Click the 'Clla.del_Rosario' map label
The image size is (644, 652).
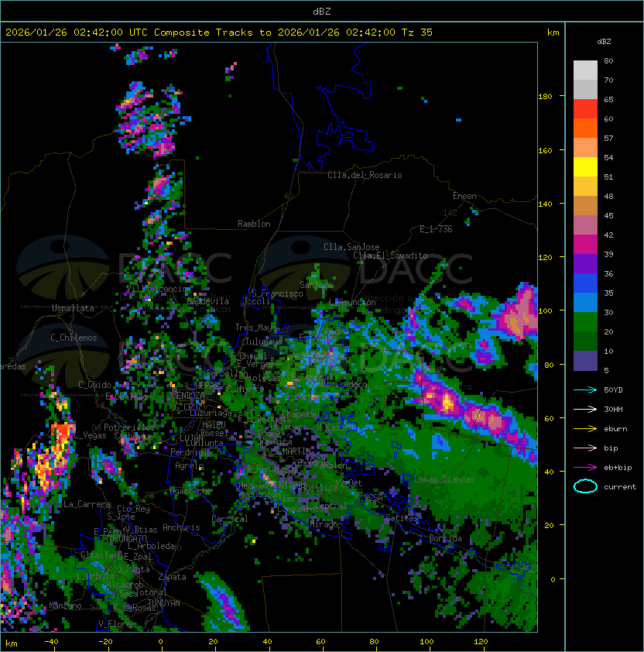[365, 175]
